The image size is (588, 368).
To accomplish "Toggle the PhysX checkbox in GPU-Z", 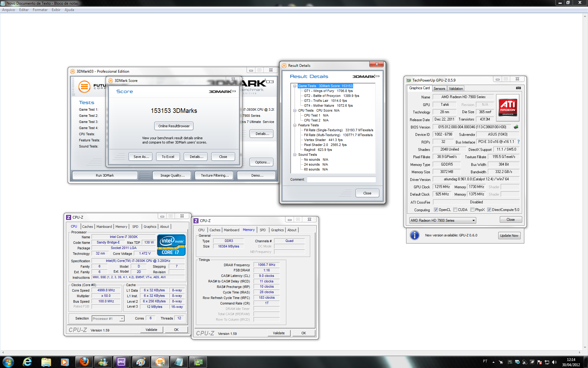I will (x=472, y=210).
